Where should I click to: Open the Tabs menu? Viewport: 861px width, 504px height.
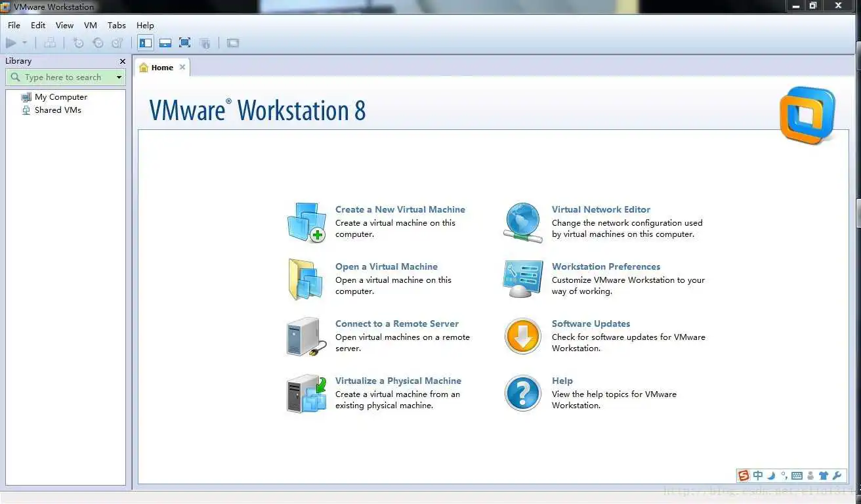pos(117,25)
